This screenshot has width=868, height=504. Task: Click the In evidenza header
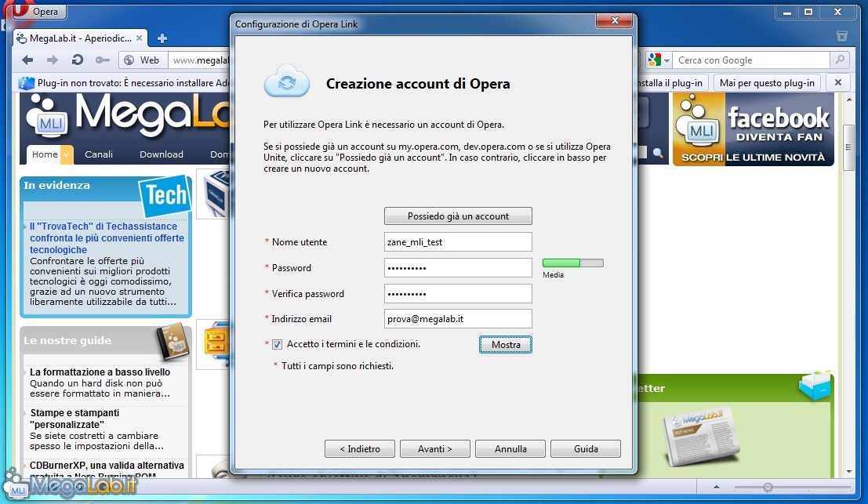[56, 185]
